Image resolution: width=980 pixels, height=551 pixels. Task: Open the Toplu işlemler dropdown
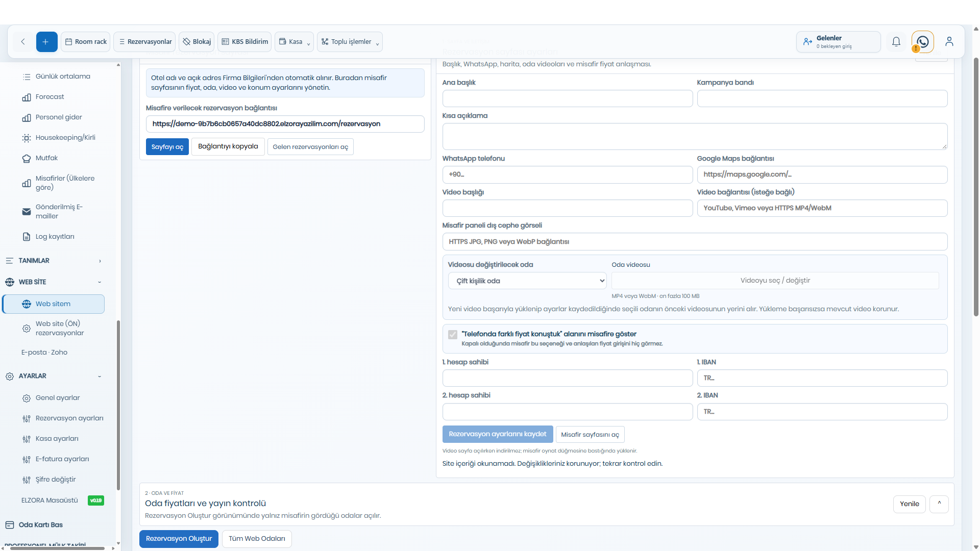click(x=350, y=42)
